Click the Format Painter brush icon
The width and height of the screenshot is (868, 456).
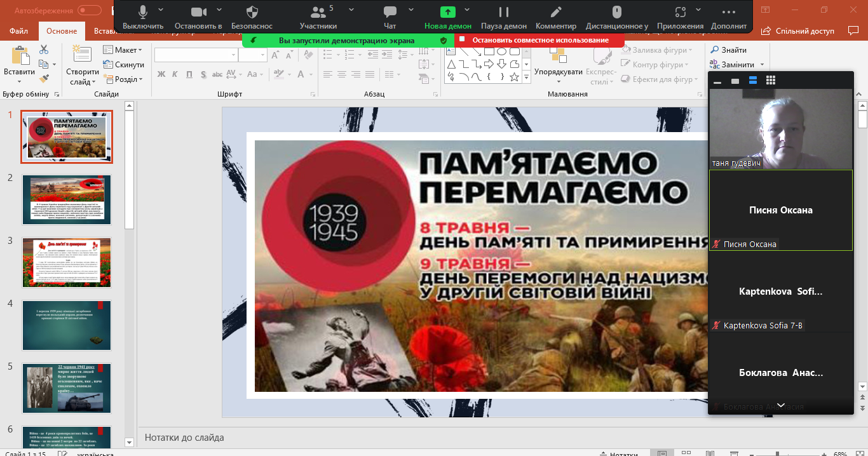click(x=44, y=79)
